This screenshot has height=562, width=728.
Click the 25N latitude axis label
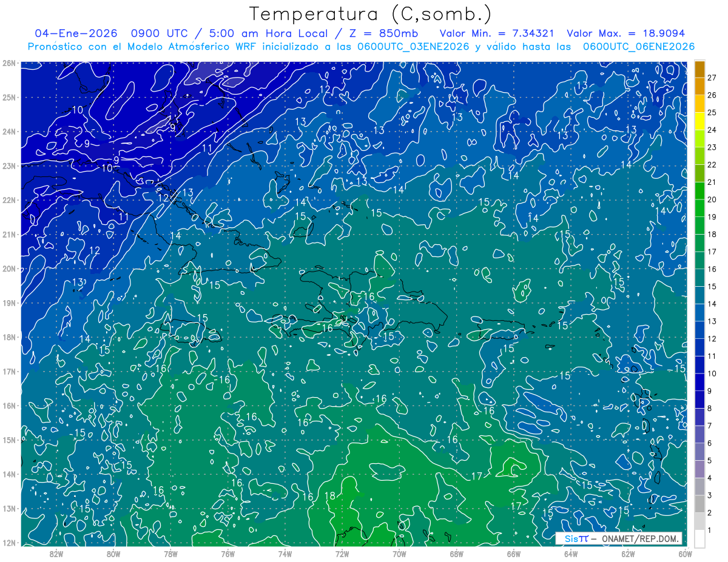coord(9,97)
